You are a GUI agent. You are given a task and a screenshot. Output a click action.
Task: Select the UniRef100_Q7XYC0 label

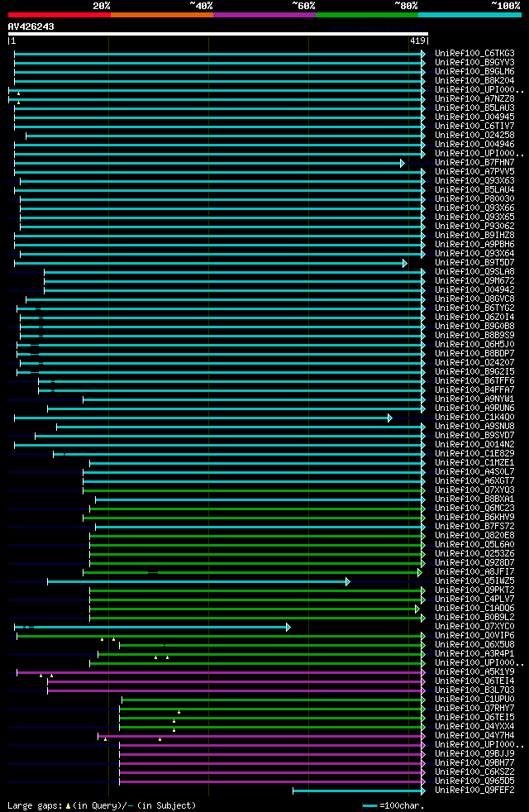474,627
